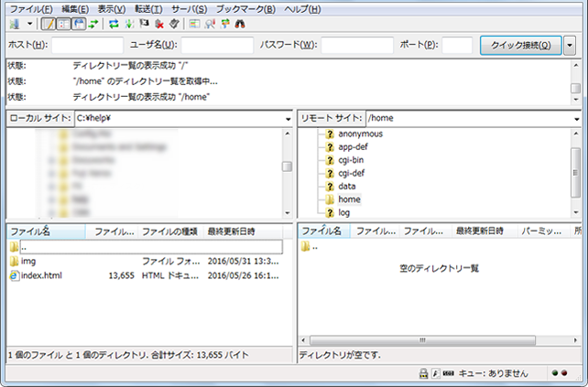The image size is (588, 387).
Task: Reconnect to the last used server
Action: pos(174,25)
